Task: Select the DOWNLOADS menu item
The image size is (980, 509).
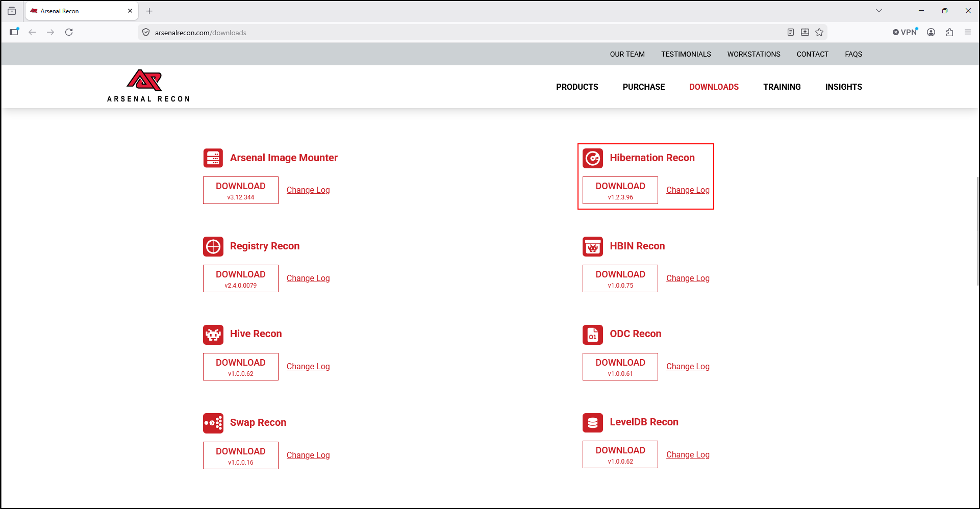Action: [714, 87]
